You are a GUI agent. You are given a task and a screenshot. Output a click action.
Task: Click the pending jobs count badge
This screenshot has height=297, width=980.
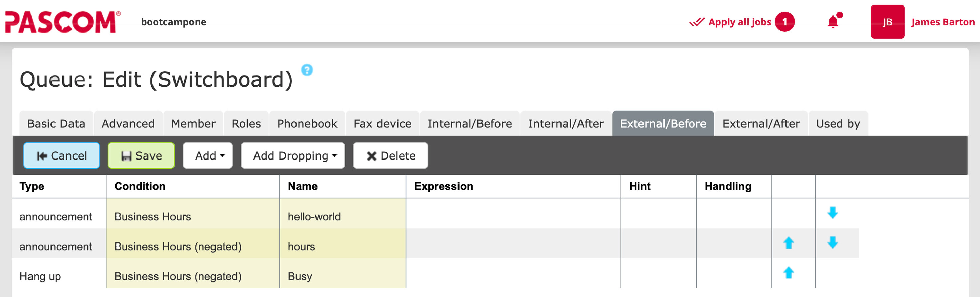(784, 22)
